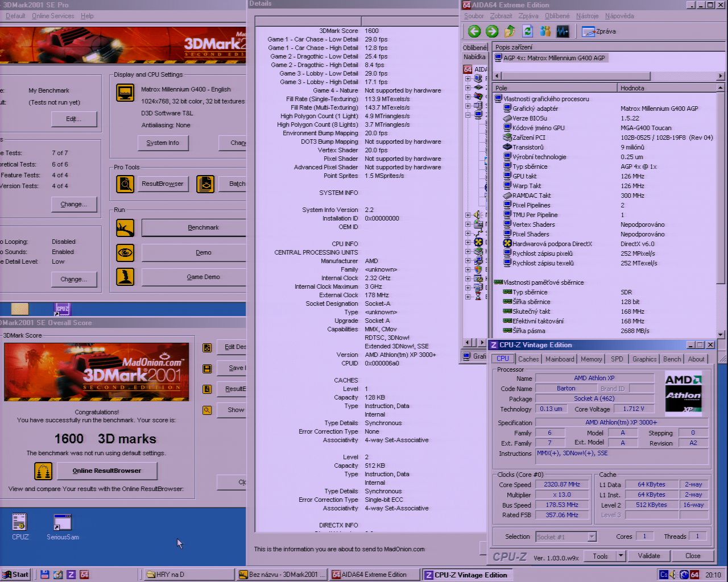Viewport: 728px width, 582px height.
Task: Collapse the expanded minus node in the AIDA64 tree
Action: tap(468, 115)
